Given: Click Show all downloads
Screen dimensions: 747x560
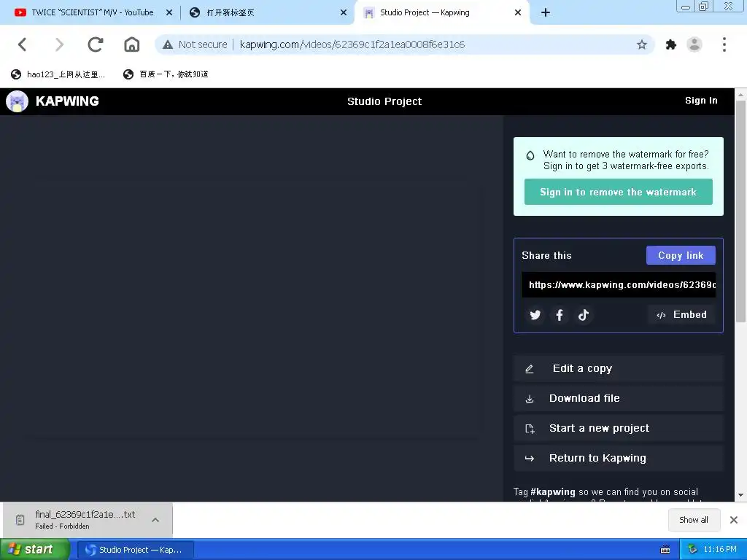Looking at the screenshot, I should coord(693,520).
